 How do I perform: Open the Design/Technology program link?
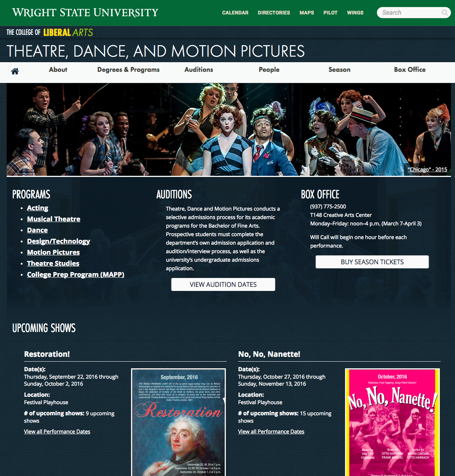58,241
